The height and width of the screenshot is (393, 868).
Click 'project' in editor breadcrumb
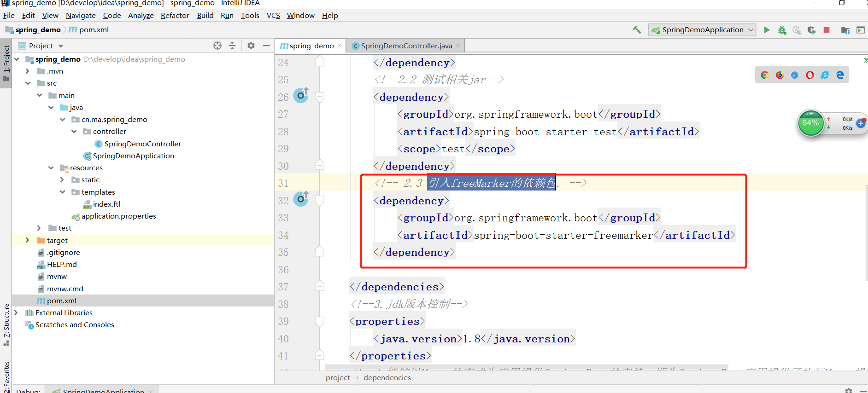[x=338, y=377]
